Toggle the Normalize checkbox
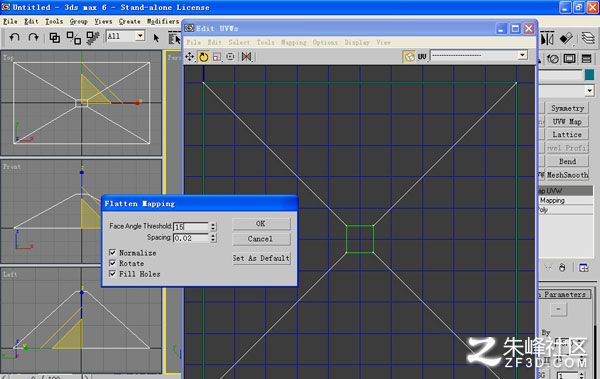The width and height of the screenshot is (600, 379). (x=112, y=252)
